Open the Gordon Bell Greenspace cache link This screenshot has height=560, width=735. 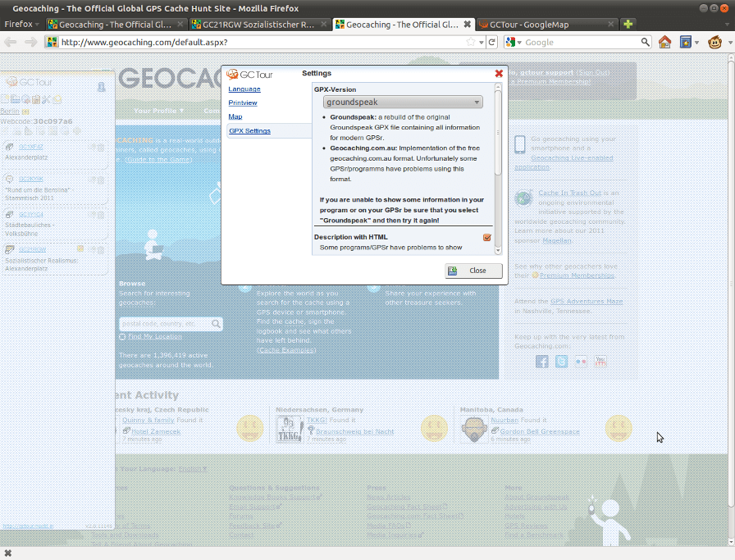click(540, 431)
